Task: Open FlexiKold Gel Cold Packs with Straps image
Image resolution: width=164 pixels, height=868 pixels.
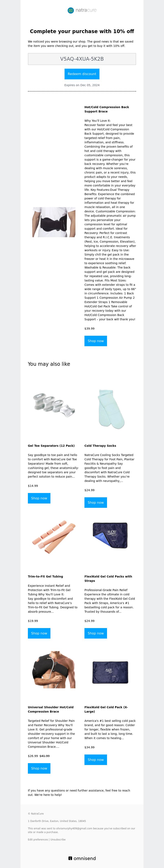Action: point(110,535)
